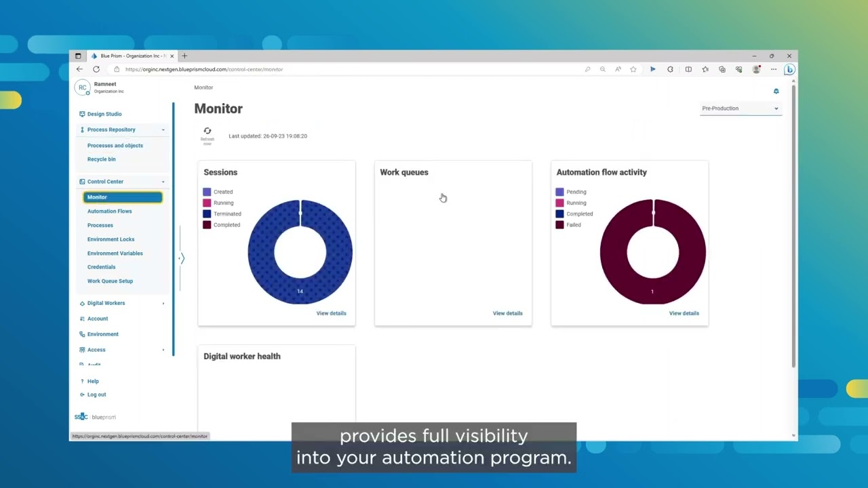868x488 pixels.
Task: Open Credentials in the sidebar
Action: click(x=101, y=267)
